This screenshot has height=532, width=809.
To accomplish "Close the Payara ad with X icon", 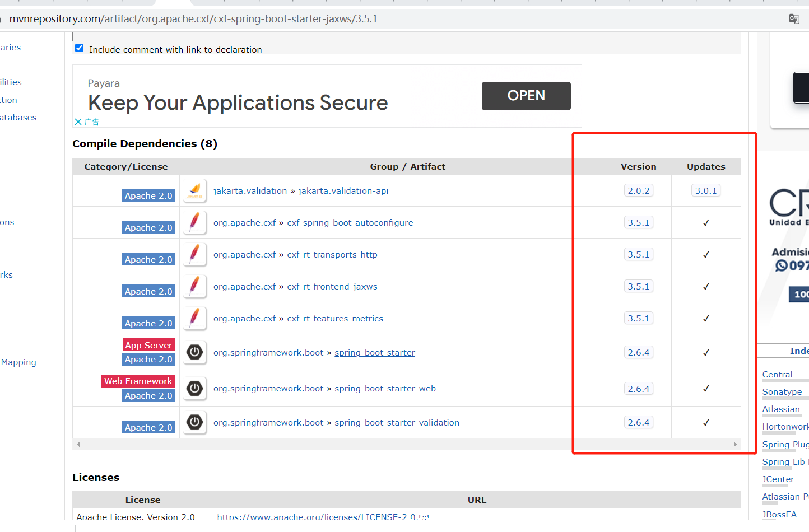I will click(x=78, y=122).
